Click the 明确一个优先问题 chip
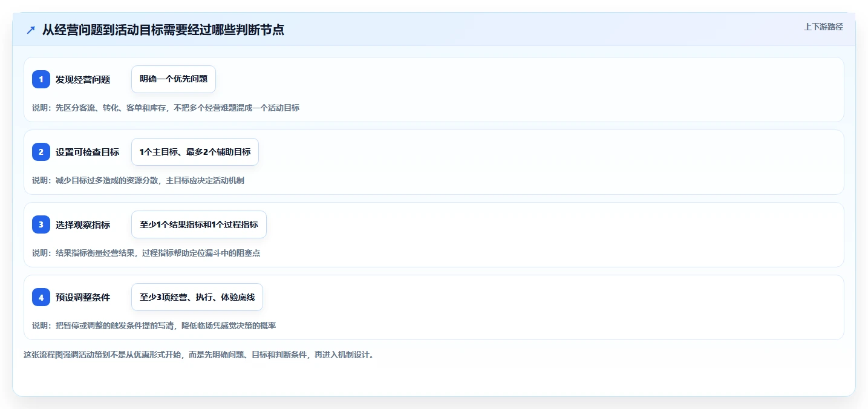This screenshot has height=409, width=868. click(x=174, y=79)
